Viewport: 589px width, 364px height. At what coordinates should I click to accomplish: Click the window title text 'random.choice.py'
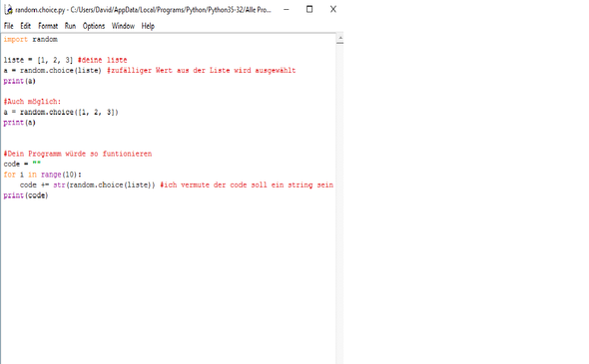40,10
